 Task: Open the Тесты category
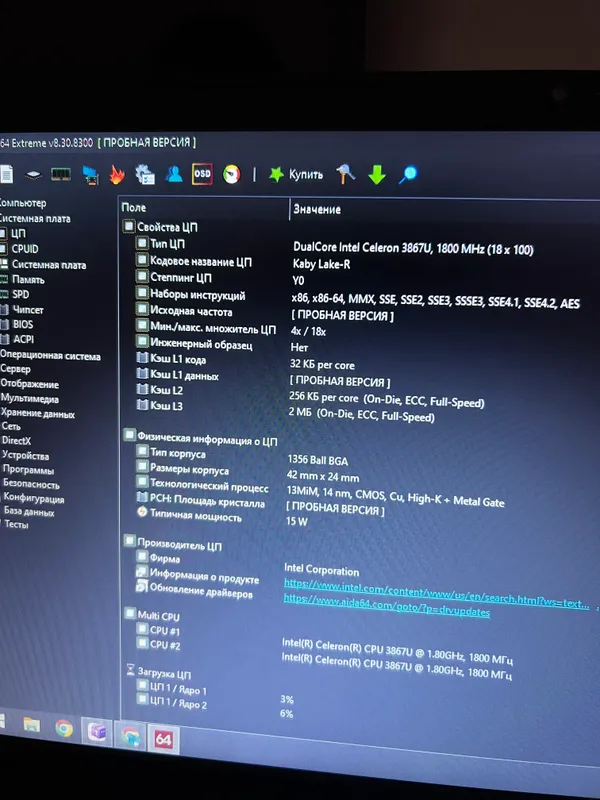tap(16, 524)
